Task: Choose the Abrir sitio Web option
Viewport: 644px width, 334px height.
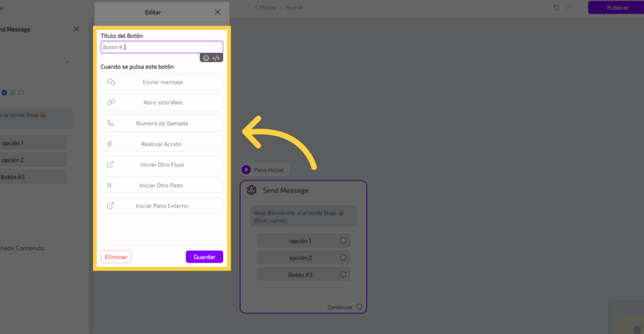Action: point(162,103)
